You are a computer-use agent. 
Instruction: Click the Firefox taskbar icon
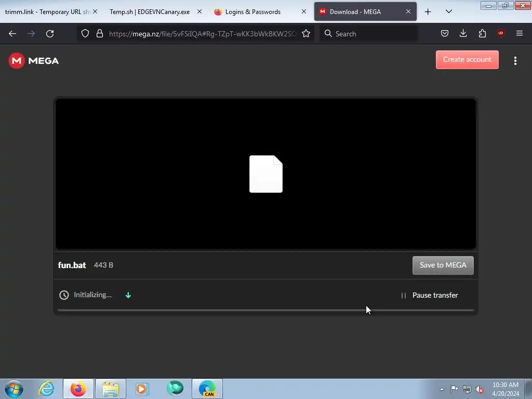click(x=78, y=389)
